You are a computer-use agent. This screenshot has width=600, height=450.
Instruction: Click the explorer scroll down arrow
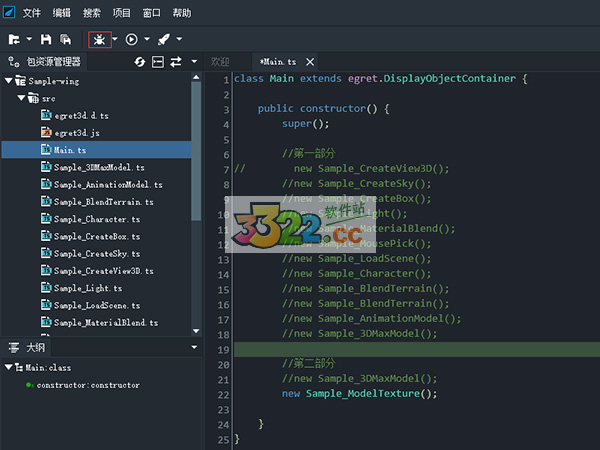click(x=196, y=331)
